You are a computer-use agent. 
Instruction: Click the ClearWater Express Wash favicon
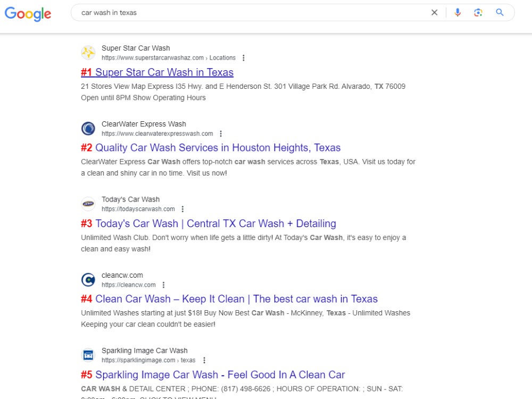tap(88, 128)
